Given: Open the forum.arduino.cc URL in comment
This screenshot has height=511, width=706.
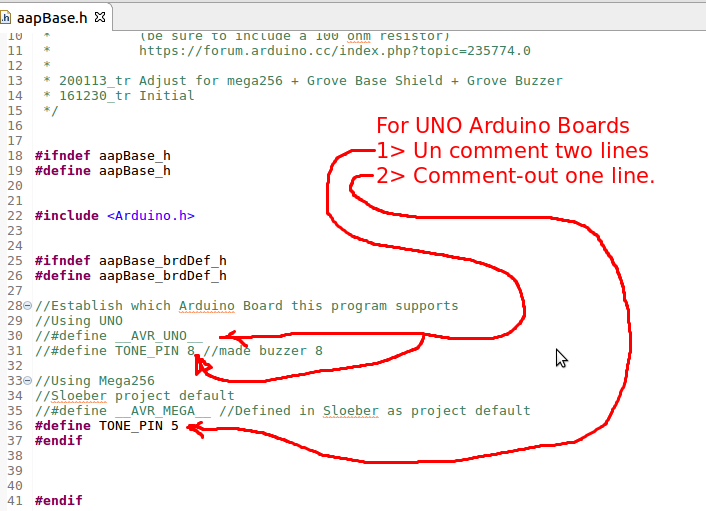Looking at the screenshot, I should click(x=334, y=50).
